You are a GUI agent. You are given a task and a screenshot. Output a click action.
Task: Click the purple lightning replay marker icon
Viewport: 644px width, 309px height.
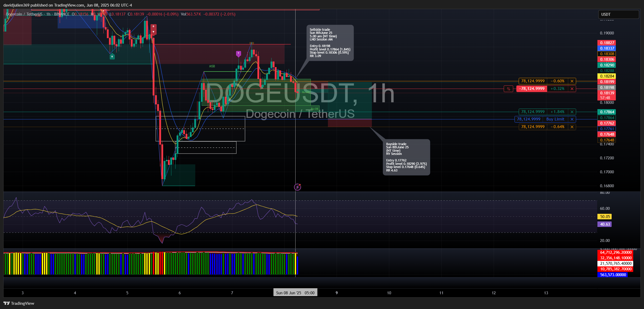[x=297, y=187]
